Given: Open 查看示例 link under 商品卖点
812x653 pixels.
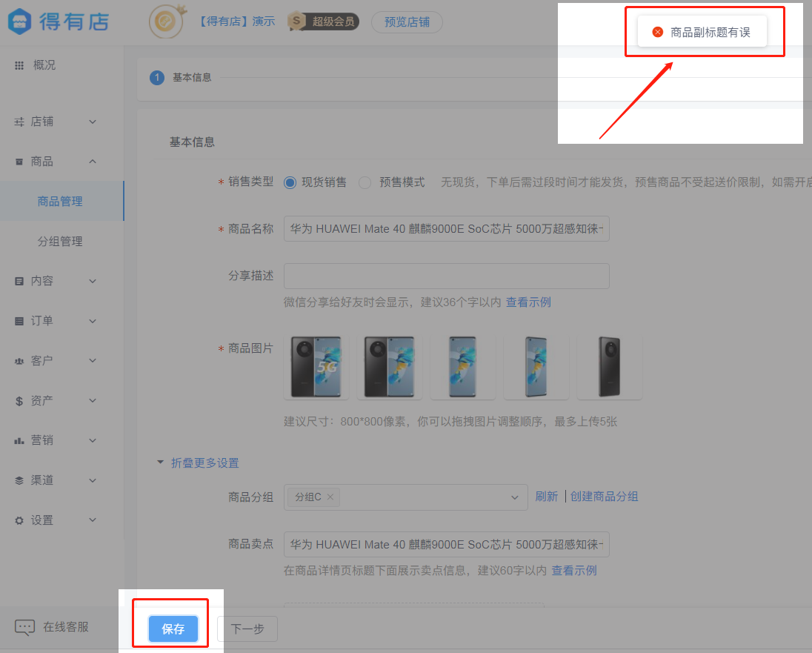Looking at the screenshot, I should [574, 571].
